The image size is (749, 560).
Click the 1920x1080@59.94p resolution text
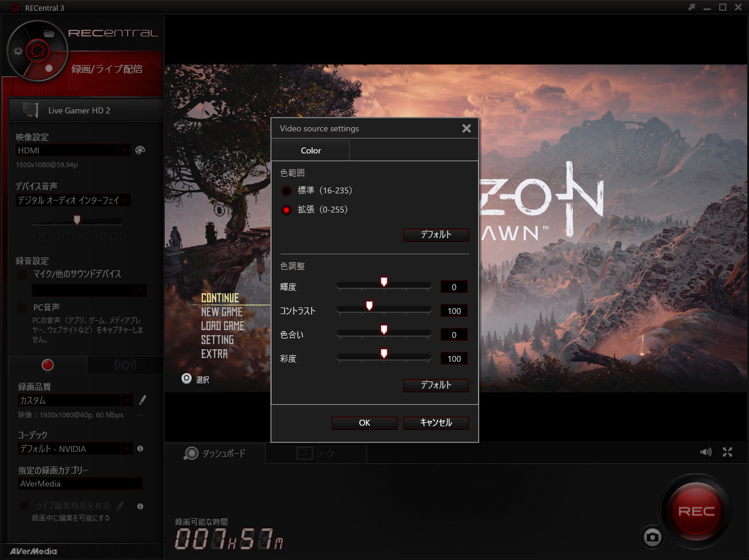(x=47, y=165)
